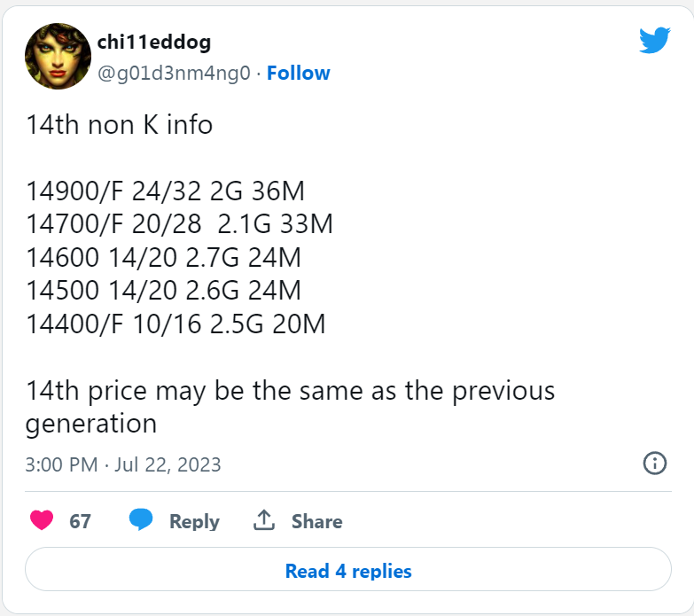Viewport: 694px width, 616px height.
Task: Click the 67 likes count
Action: pyautogui.click(x=80, y=521)
